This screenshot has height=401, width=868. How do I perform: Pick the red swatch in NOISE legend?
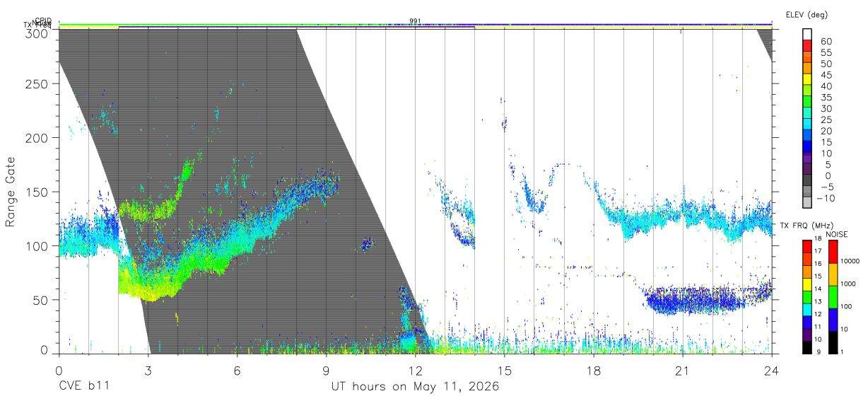[x=833, y=251]
